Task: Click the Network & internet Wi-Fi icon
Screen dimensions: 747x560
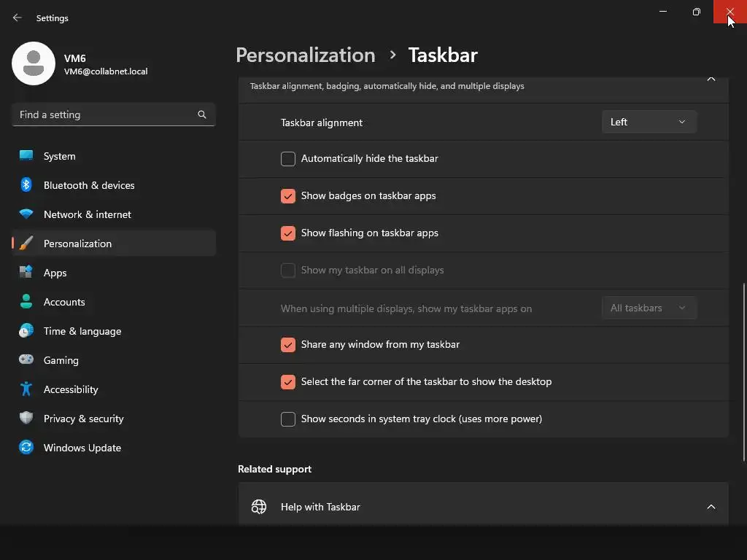Action: point(26,214)
